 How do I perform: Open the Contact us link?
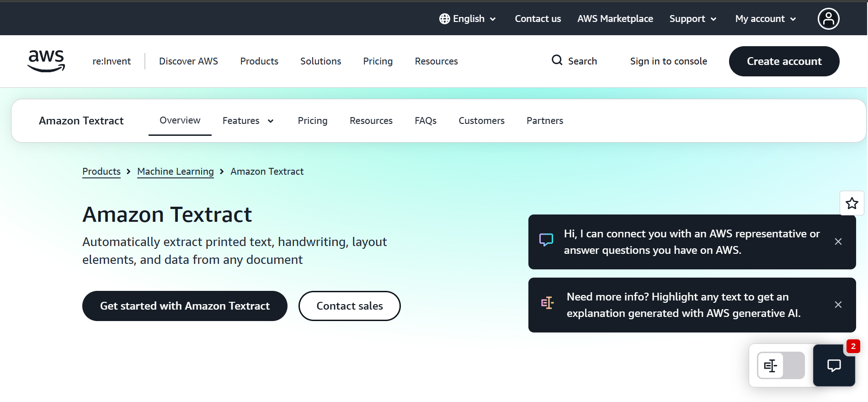pos(538,19)
